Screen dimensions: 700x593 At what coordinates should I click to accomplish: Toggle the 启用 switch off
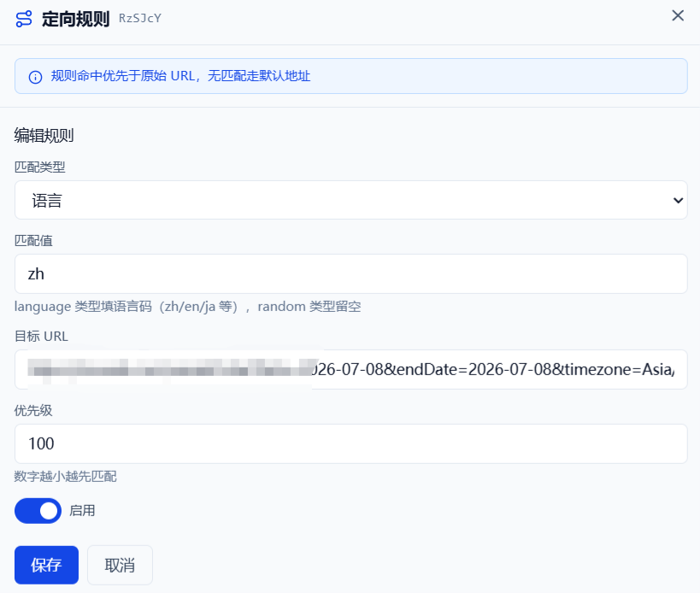38,511
